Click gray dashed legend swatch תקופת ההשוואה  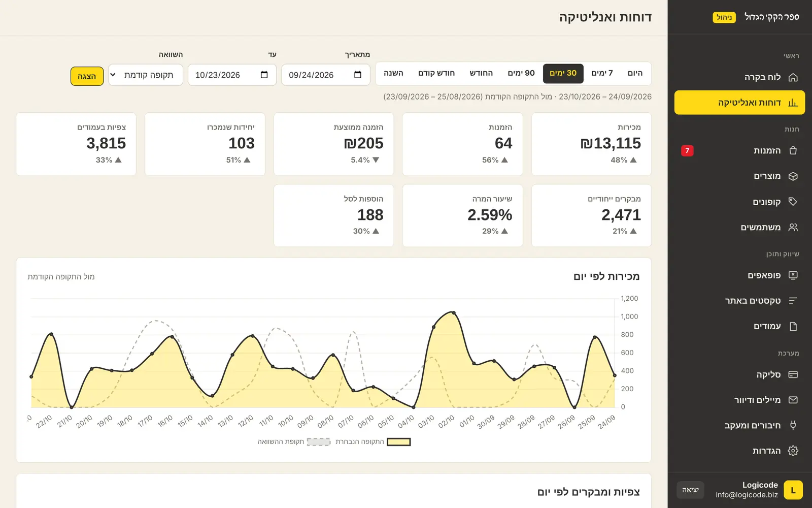[x=319, y=442]
